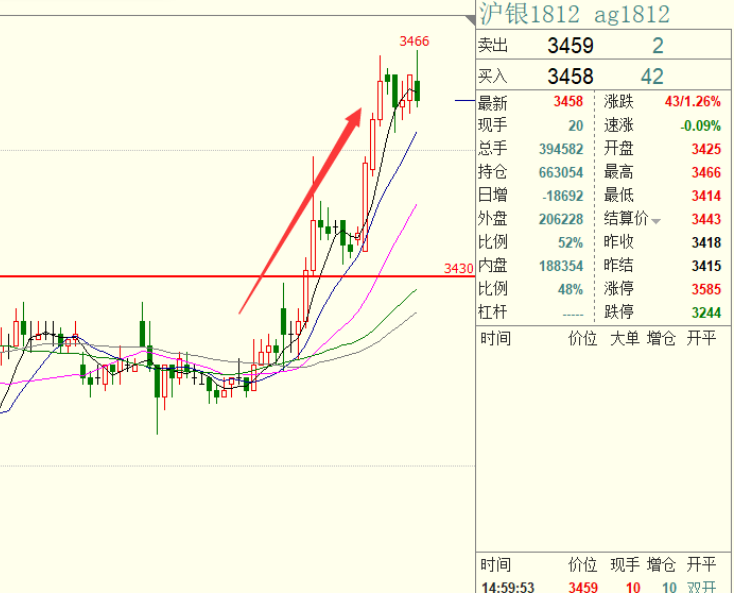Click the 总手 value 394582
The height and width of the screenshot is (595, 735).
pyautogui.click(x=561, y=149)
